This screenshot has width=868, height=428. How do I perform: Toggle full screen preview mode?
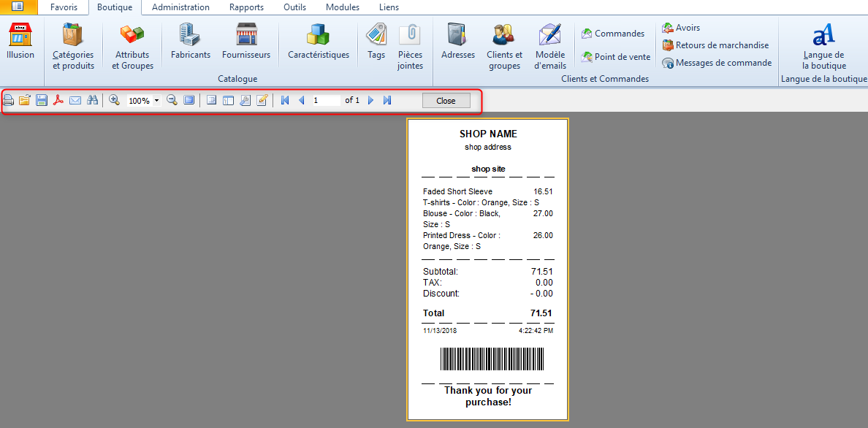189,101
